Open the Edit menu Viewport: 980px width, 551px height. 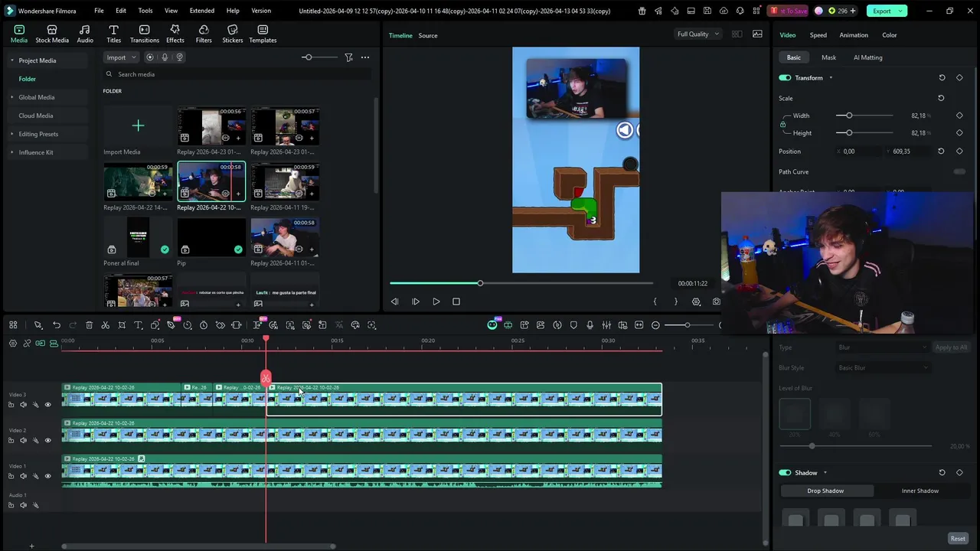pyautogui.click(x=121, y=11)
